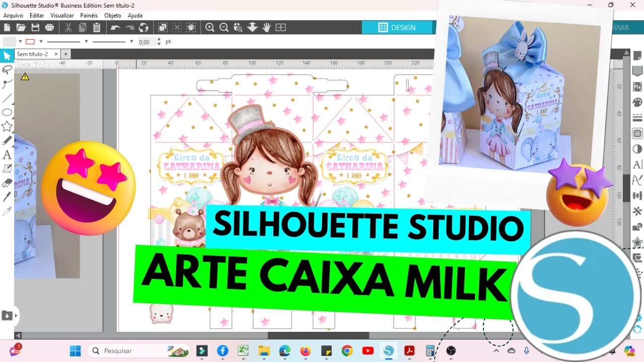Click the Pesquisar taskbar search box
Image resolution: width=644 pixels, height=362 pixels.
point(138,350)
